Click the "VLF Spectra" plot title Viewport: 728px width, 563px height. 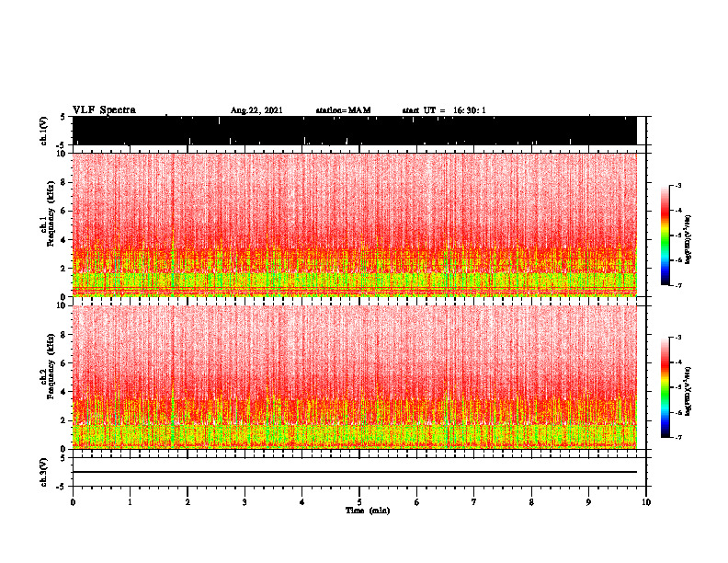coord(104,110)
